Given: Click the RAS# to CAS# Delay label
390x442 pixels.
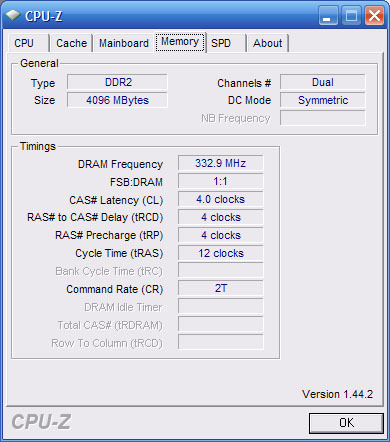Looking at the screenshot, I should (95, 218).
